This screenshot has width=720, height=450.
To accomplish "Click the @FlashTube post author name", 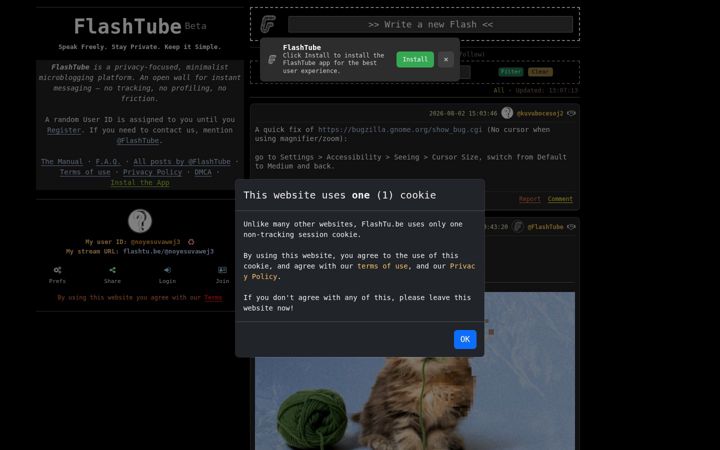I will click(x=546, y=227).
